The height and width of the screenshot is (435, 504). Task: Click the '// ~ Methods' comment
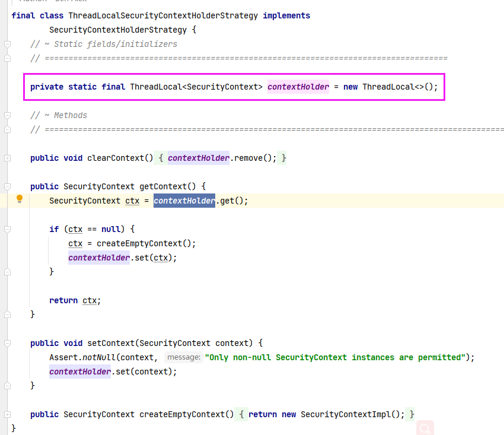(59, 115)
